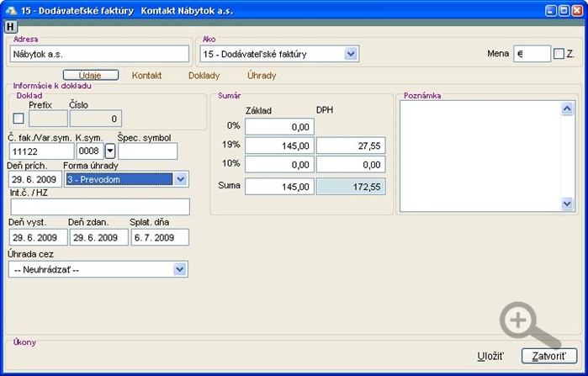The height and width of the screenshot is (376, 588).
Task: Click the Deň prích. date field
Action: tap(34, 179)
